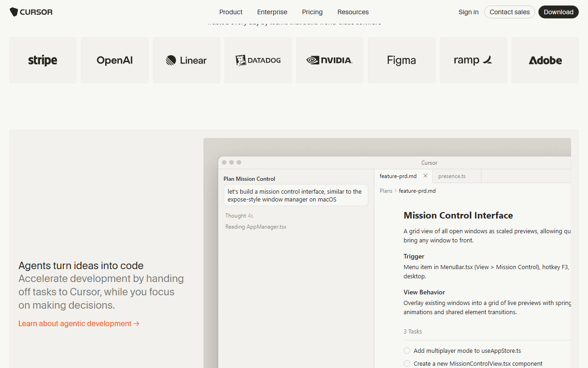Check the Create MissionControlView.tsx task circle
The height and width of the screenshot is (368, 588).
[407, 363]
